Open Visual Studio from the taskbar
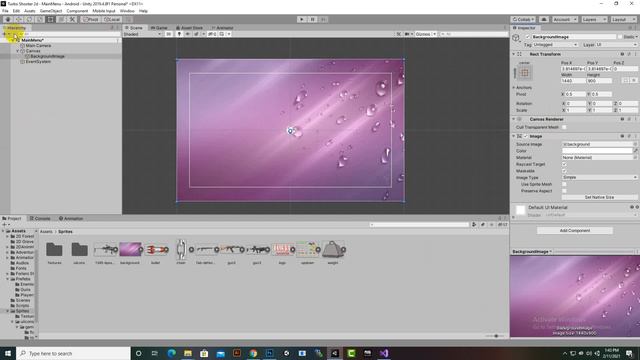This screenshot has height=360, width=640. (384, 353)
